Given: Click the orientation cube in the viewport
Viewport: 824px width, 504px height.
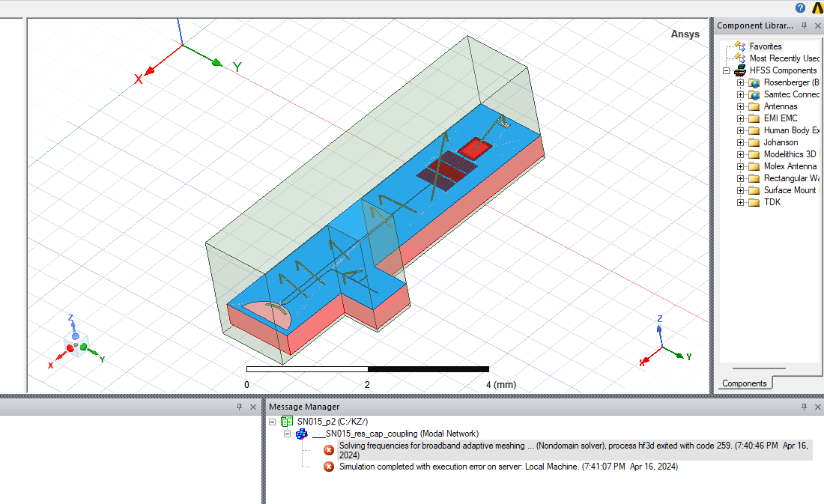Looking at the screenshot, I should pos(76,346).
